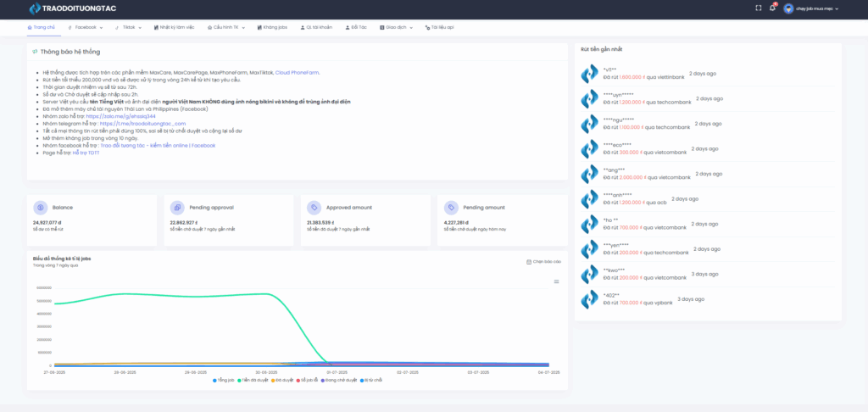868x412 pixels.
Task: Click the Pending amount value 4,227,281 đ
Action: pos(457,223)
